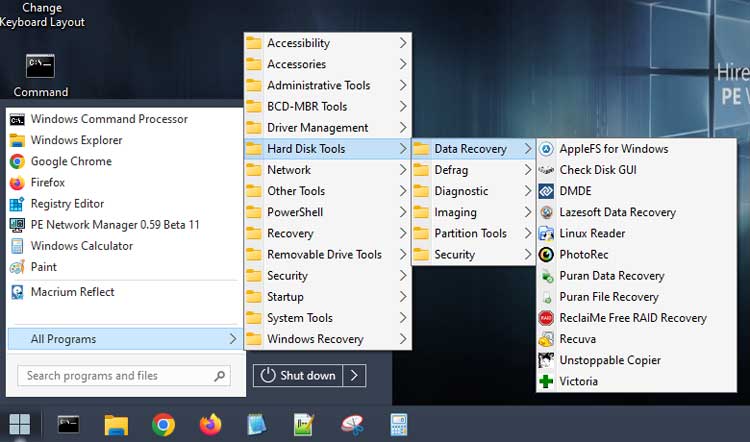Viewport: 750px width, 442px height.
Task: Launch Firefox from Start menu list
Action: 124,182
